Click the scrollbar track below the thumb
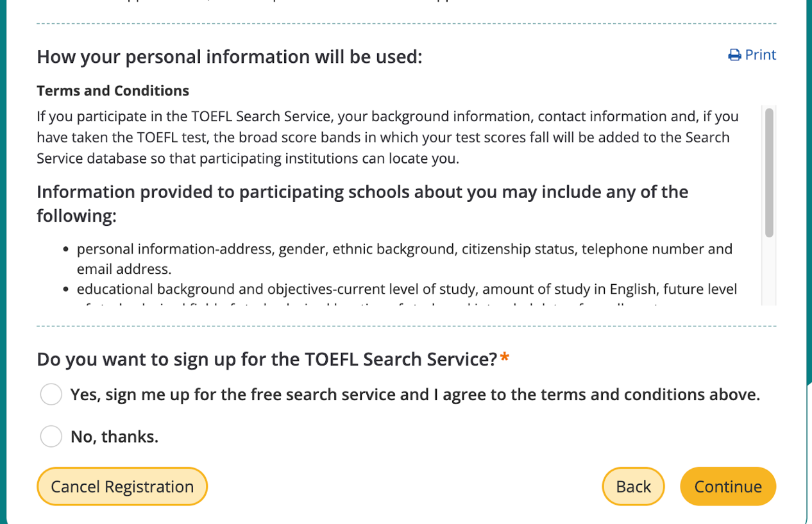The width and height of the screenshot is (812, 524). 769,273
